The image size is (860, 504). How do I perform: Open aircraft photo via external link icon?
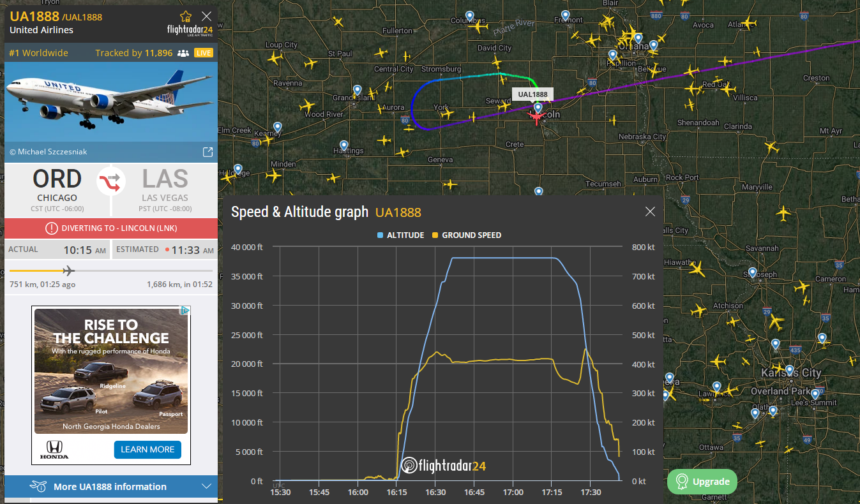tap(207, 152)
